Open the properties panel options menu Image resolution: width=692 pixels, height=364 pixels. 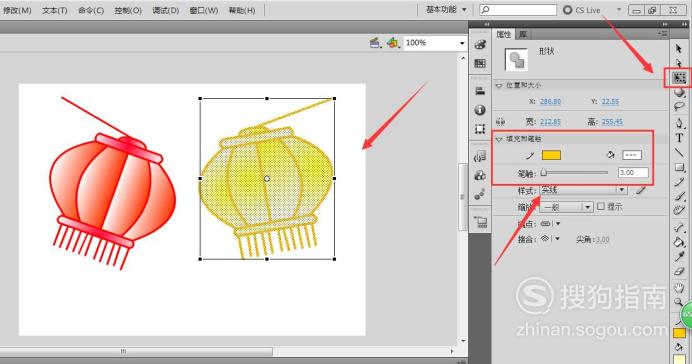tap(662, 34)
